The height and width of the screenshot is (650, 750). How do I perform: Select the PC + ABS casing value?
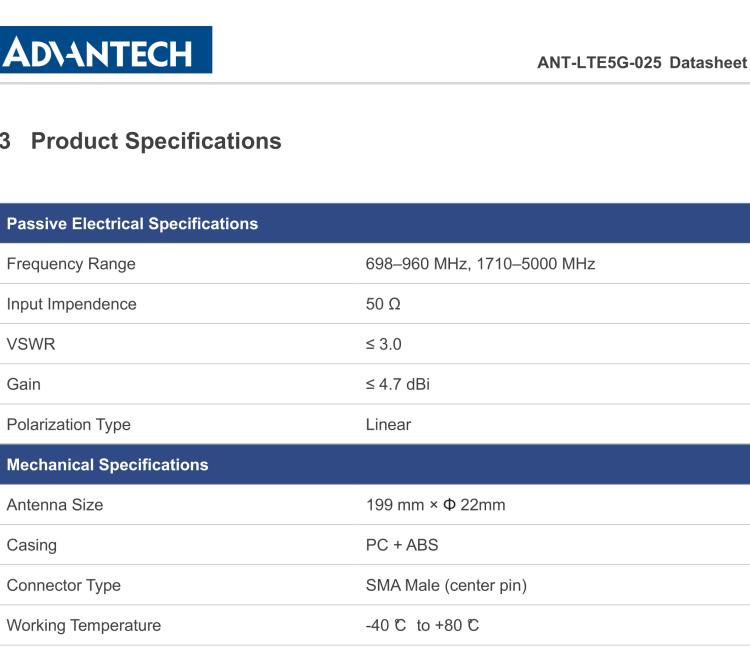[402, 545]
